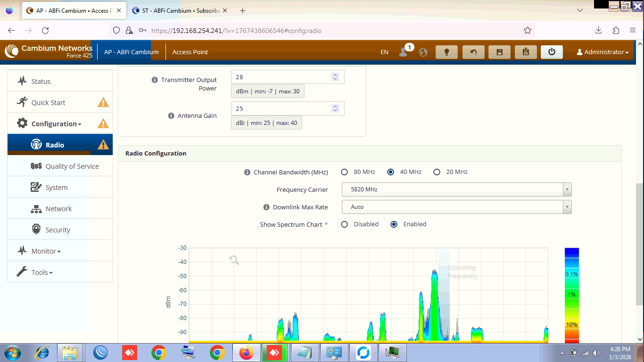
Task: Click the EN language selector
Action: tap(384, 52)
